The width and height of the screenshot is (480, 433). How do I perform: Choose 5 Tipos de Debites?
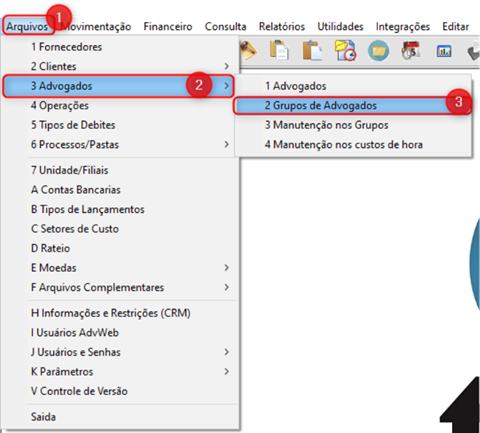coord(120,125)
